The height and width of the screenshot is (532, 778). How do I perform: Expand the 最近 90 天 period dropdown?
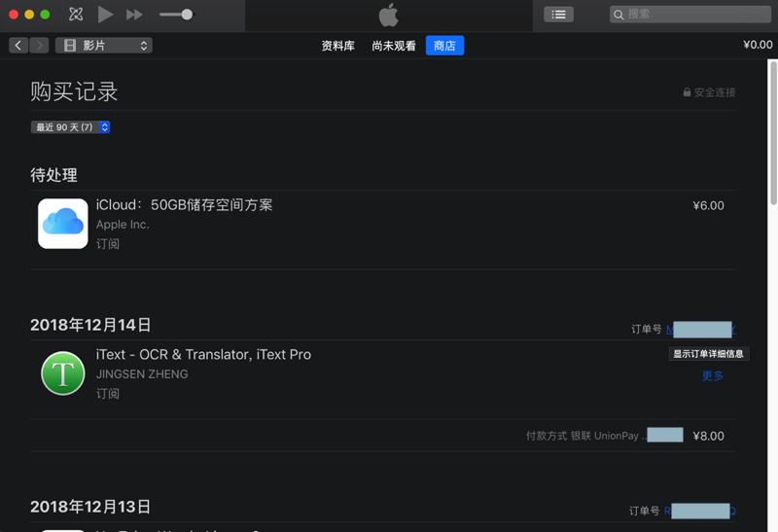tap(70, 127)
